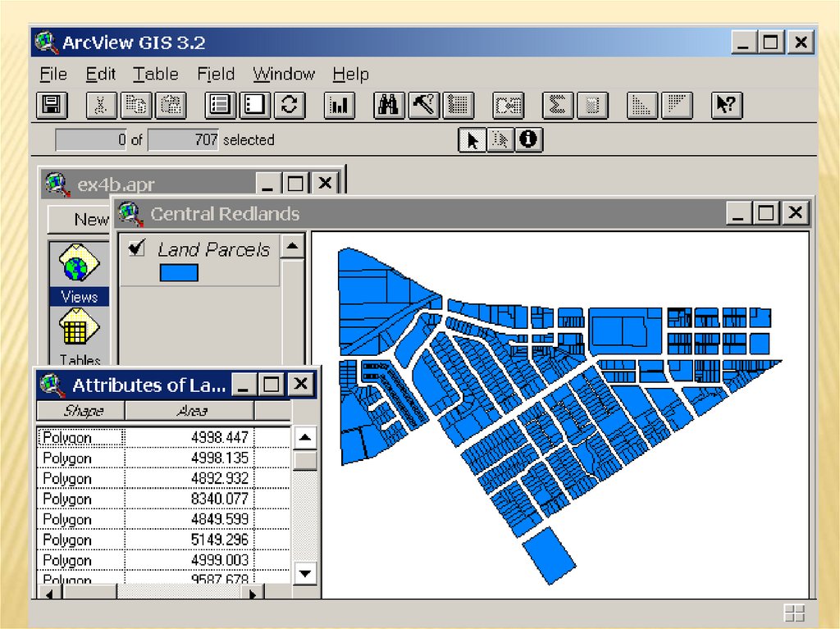Click the blue Land Parcels legend swatch

pyautogui.click(x=179, y=273)
